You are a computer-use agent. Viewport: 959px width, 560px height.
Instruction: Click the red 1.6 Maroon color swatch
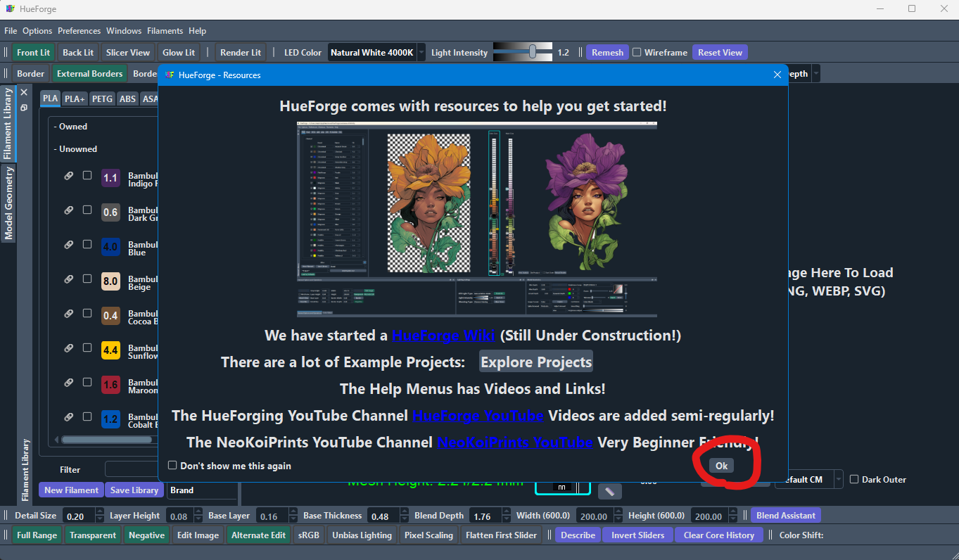[110, 386]
